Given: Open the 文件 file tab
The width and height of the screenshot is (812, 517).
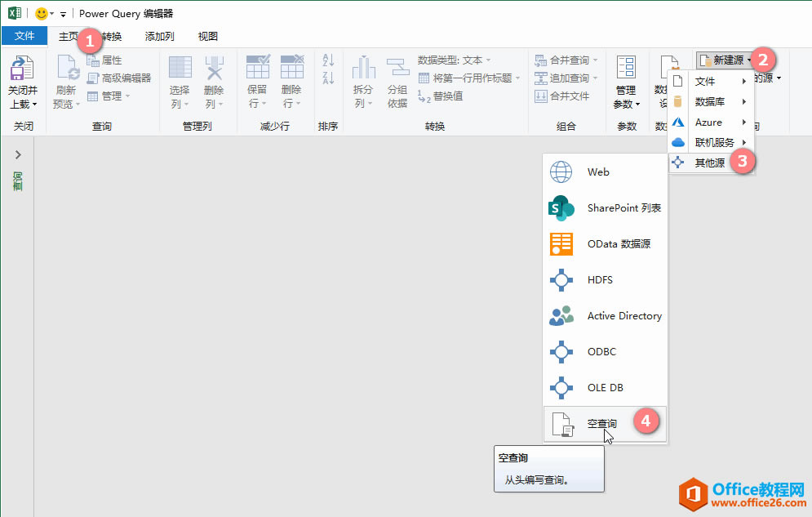Looking at the screenshot, I should [24, 36].
